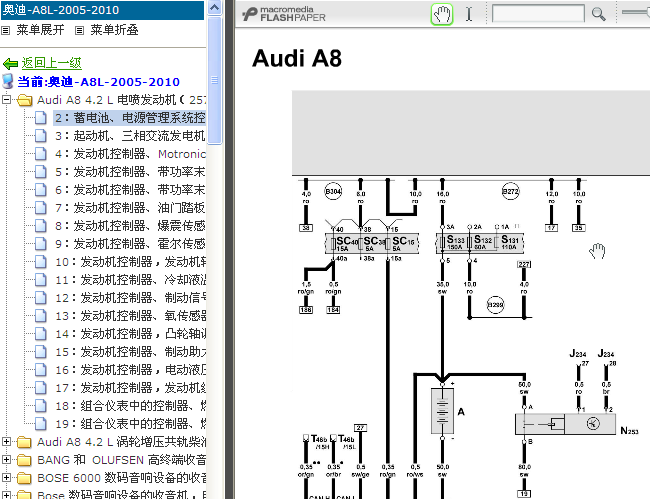Screen dimensions: 650x499
Task: Click the B272 circle node in diagram
Action: pyautogui.click(x=510, y=191)
